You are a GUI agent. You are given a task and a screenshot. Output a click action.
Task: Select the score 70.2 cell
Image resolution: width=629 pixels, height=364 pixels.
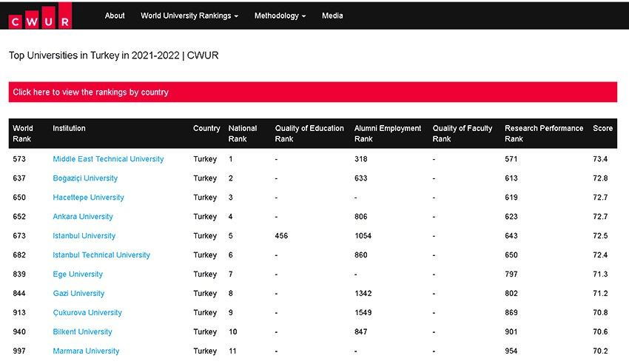[x=600, y=351]
